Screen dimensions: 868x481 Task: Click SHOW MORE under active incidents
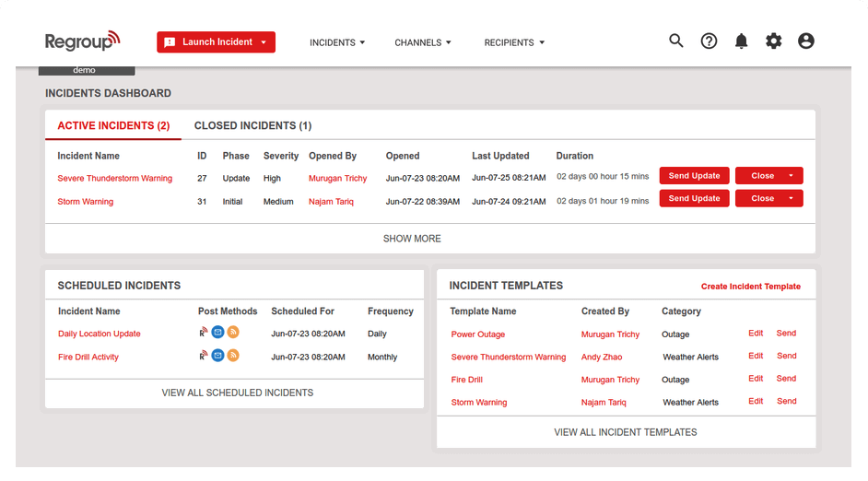click(412, 239)
